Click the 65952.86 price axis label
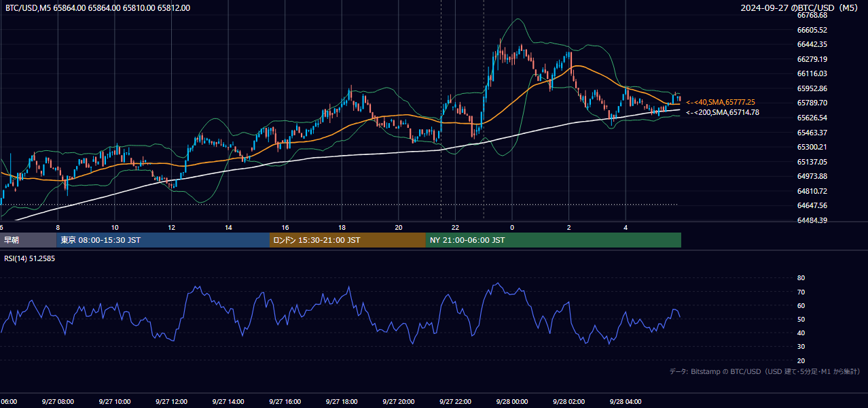 812,88
